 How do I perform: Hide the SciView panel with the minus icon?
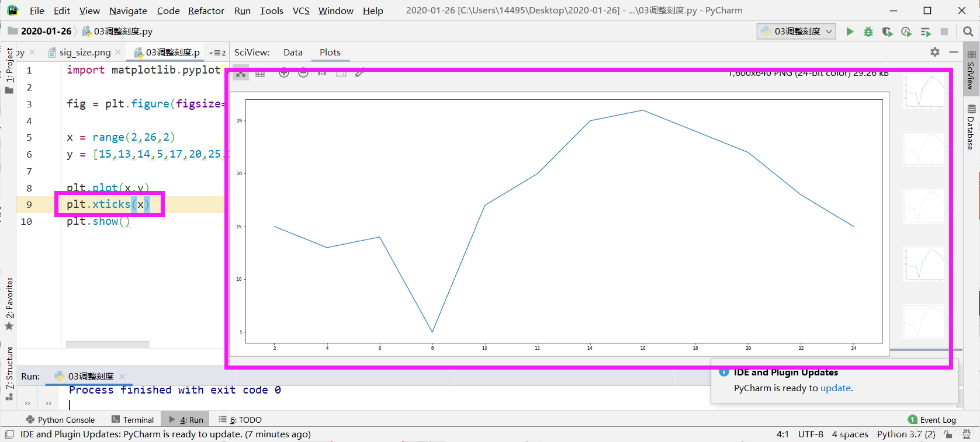pyautogui.click(x=954, y=52)
